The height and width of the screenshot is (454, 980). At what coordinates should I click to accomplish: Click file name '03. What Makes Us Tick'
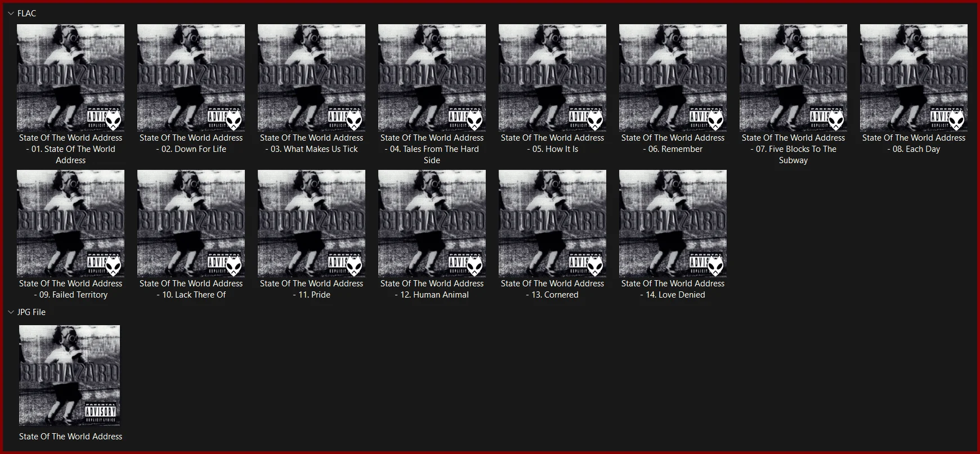[x=311, y=143]
